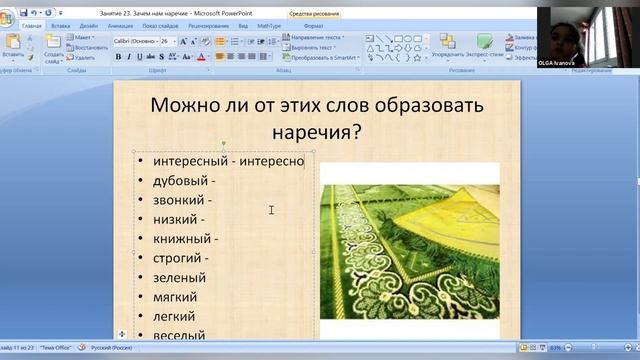640x360 pixels.
Task: Open Text Direction (Направление текста) dropdown
Action: point(313,37)
